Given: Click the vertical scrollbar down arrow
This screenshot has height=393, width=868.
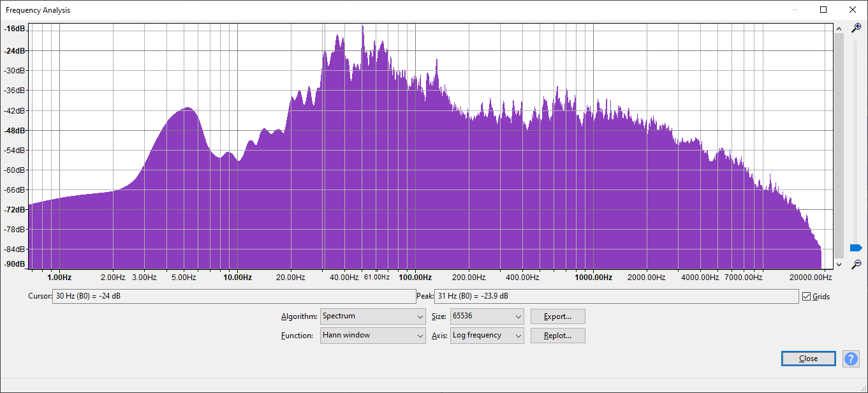Looking at the screenshot, I should [839, 264].
